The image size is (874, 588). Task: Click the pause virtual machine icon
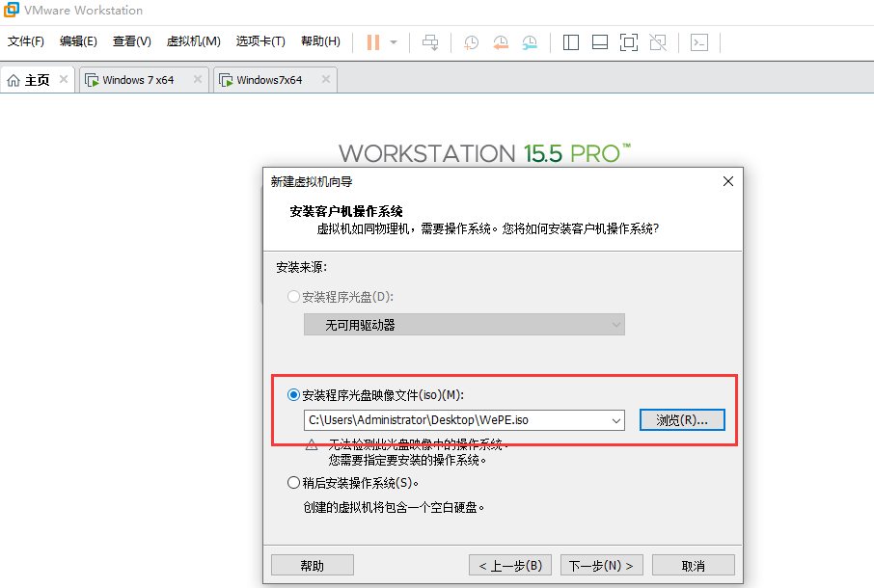373,42
